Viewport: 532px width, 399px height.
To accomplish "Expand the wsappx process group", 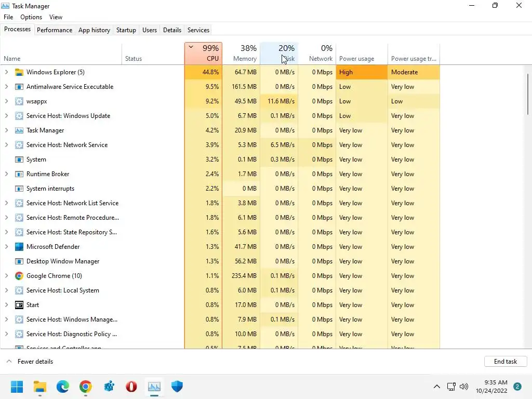I will [6, 101].
